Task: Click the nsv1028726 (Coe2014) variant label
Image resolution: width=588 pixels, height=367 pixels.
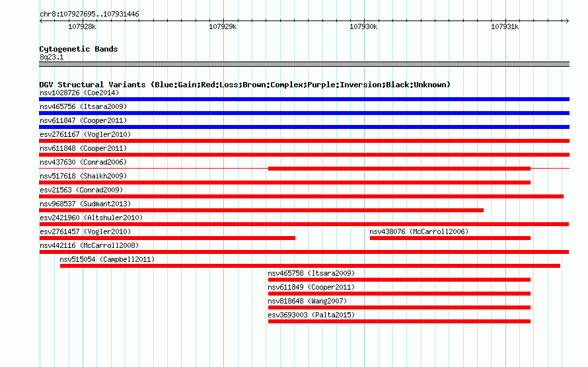Action: pos(79,93)
